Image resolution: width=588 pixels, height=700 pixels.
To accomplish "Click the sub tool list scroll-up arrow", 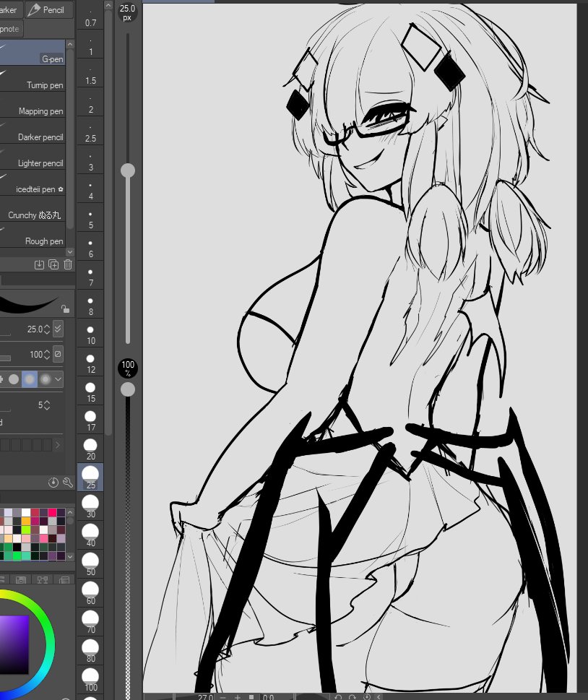I will tap(69, 44).
